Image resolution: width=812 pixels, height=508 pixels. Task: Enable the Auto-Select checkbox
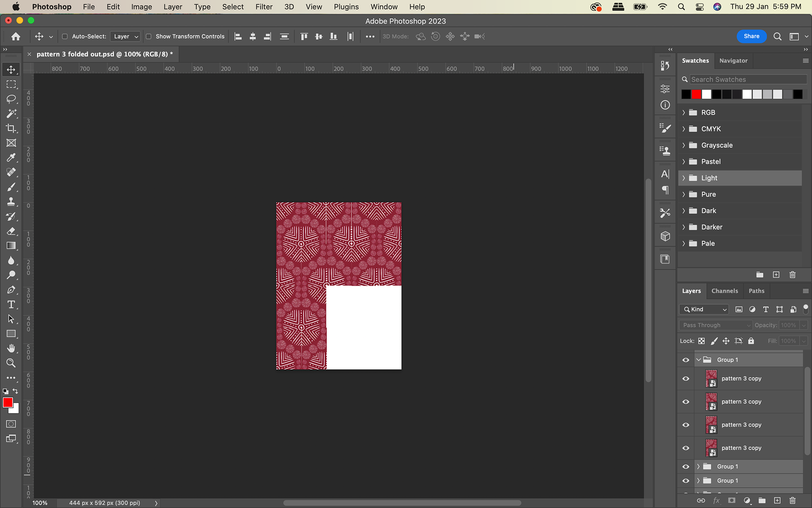click(64, 36)
